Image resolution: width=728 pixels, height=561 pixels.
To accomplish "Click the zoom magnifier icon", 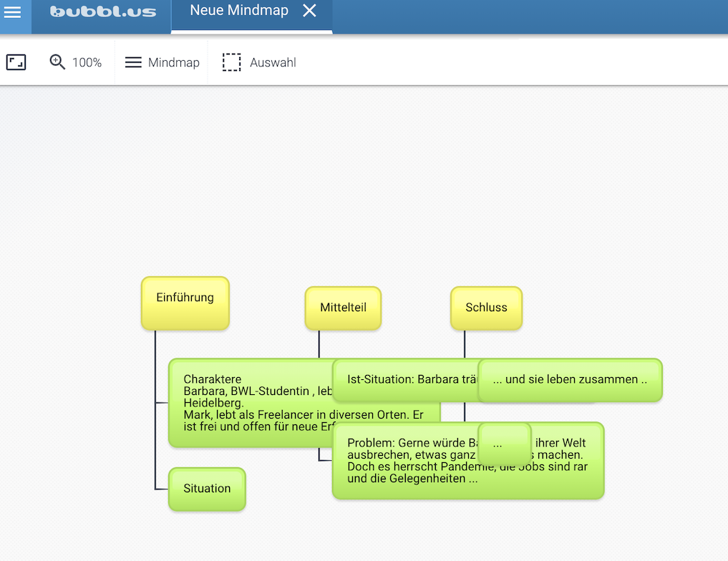I will click(x=57, y=62).
